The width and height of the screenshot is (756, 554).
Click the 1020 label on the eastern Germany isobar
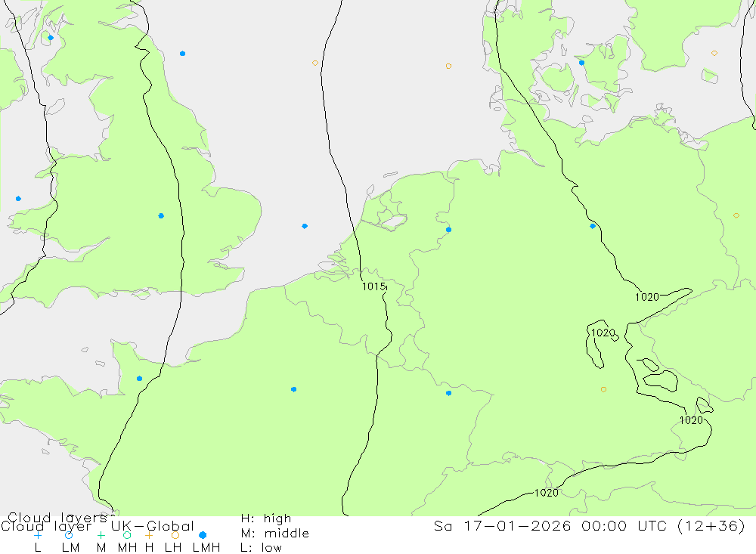(647, 297)
